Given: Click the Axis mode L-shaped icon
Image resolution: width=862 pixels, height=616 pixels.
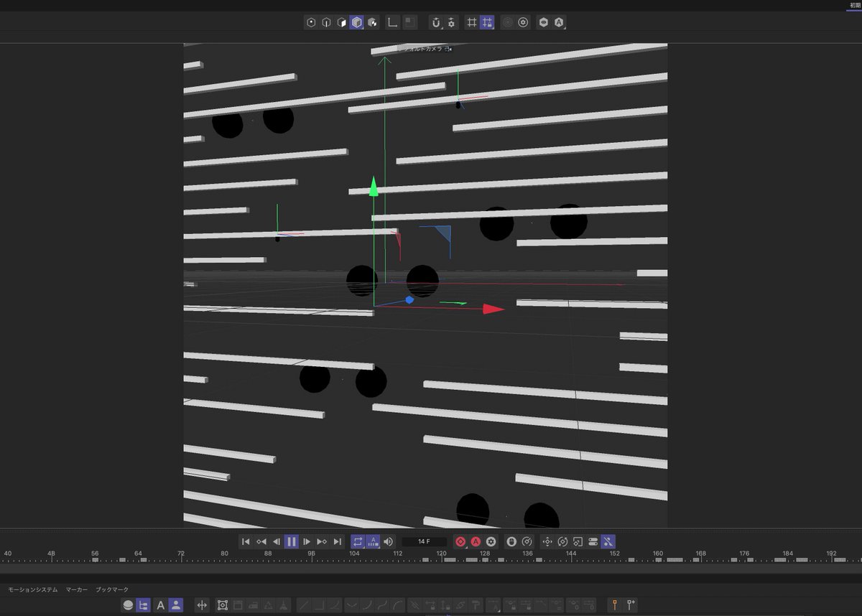Looking at the screenshot, I should [392, 22].
